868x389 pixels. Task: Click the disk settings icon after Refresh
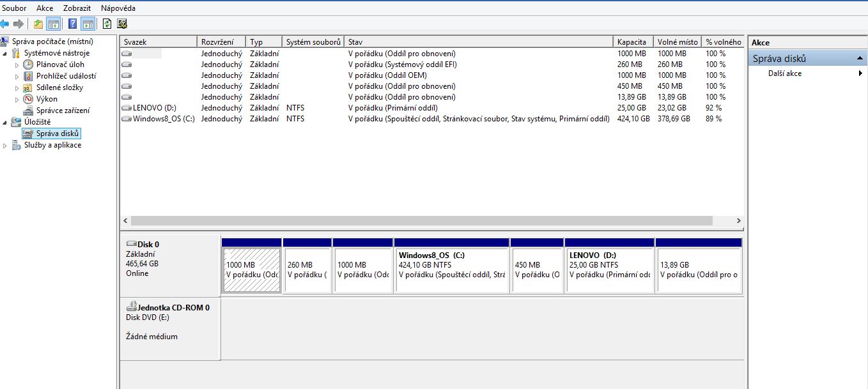pos(122,24)
